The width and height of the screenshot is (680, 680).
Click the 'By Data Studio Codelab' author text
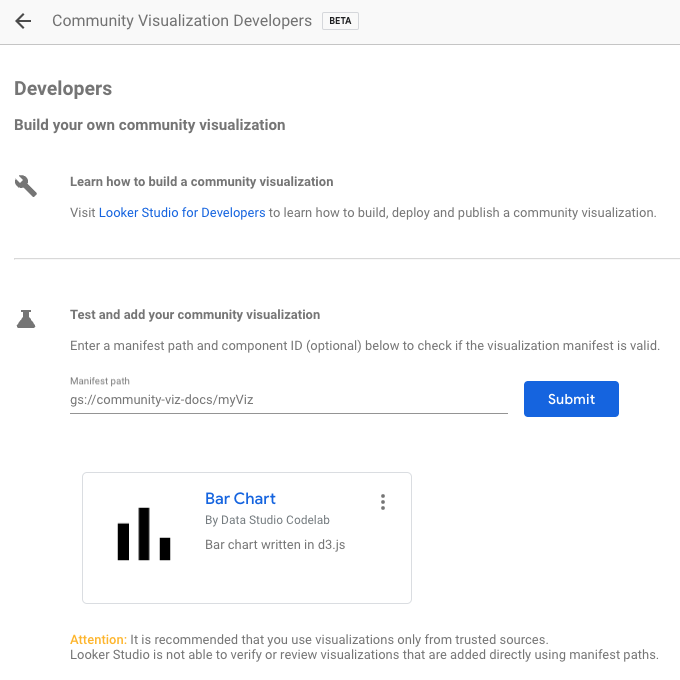coord(267,520)
